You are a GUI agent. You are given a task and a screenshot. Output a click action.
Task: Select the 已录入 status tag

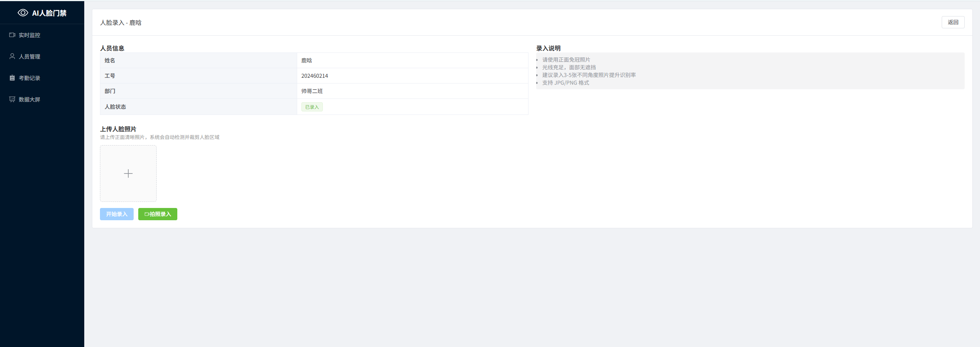pyautogui.click(x=312, y=107)
